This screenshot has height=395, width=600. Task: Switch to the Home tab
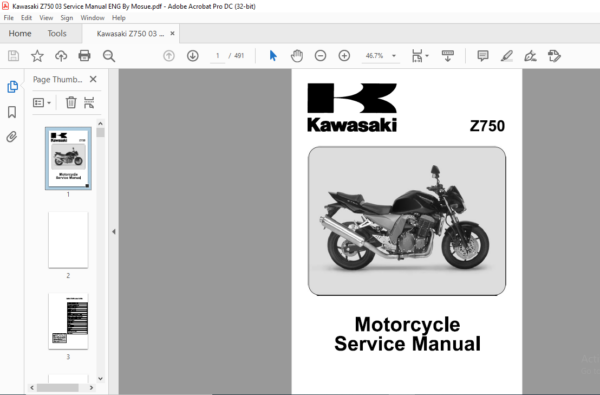pos(20,33)
